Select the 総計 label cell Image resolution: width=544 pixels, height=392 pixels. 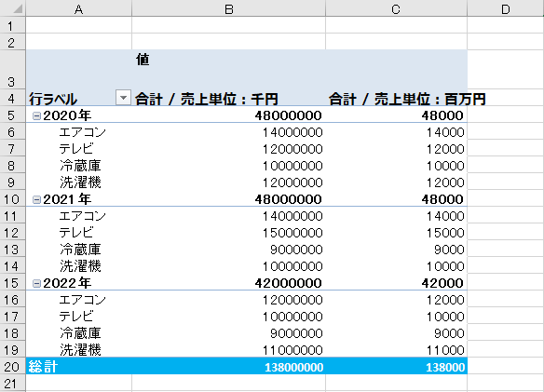click(x=79, y=366)
